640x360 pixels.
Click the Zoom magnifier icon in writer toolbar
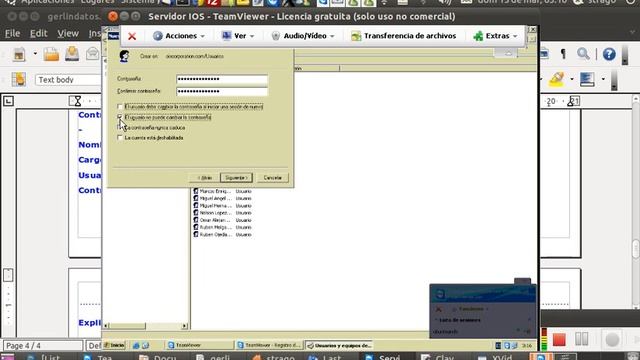(583, 54)
